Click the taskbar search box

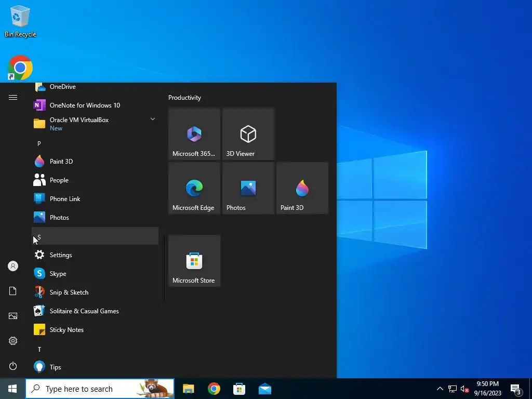[x=100, y=389]
